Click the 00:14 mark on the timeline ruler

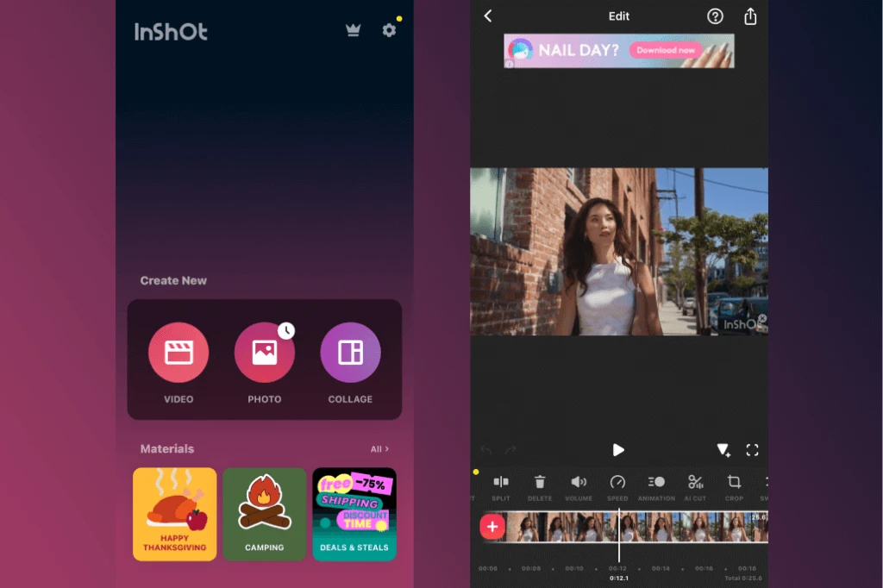(x=661, y=568)
